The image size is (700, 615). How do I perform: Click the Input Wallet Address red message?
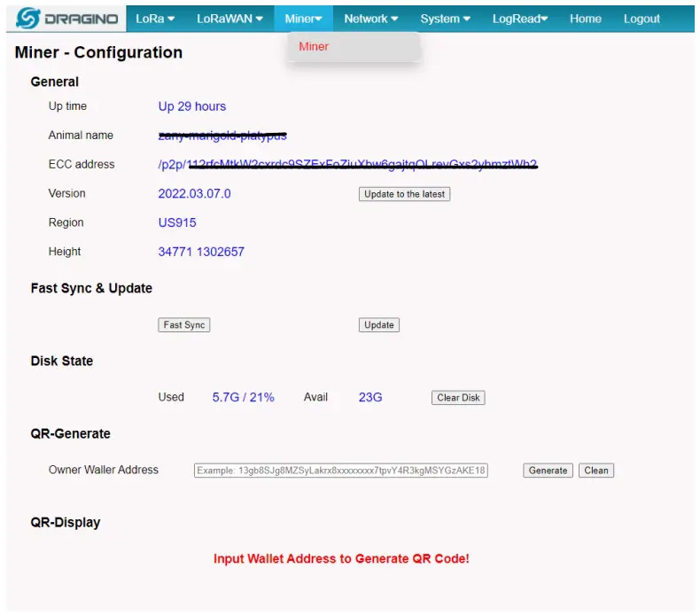pyautogui.click(x=341, y=558)
